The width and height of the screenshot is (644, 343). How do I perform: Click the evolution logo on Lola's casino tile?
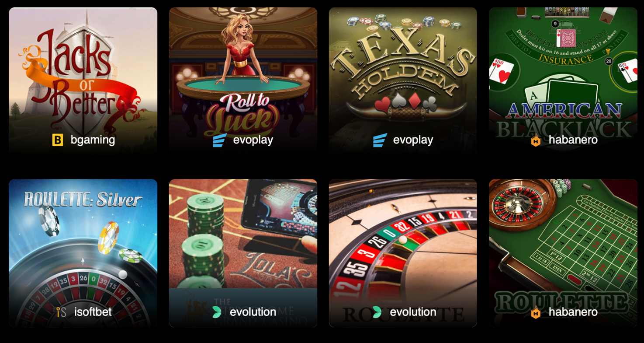[x=217, y=312]
